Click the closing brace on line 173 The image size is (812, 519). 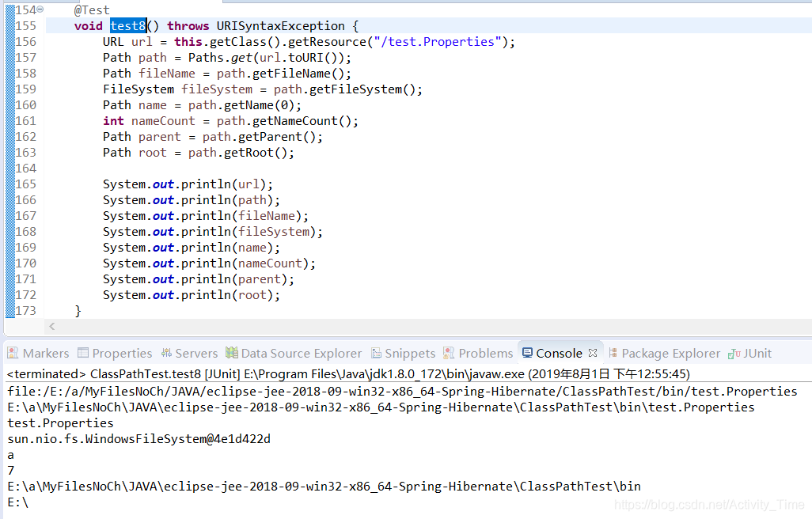[x=78, y=311]
